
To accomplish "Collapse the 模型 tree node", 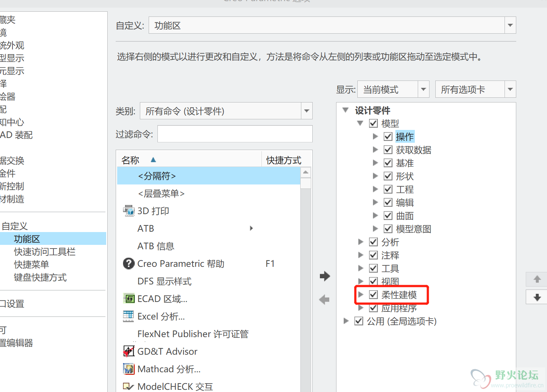I will pyautogui.click(x=360, y=123).
